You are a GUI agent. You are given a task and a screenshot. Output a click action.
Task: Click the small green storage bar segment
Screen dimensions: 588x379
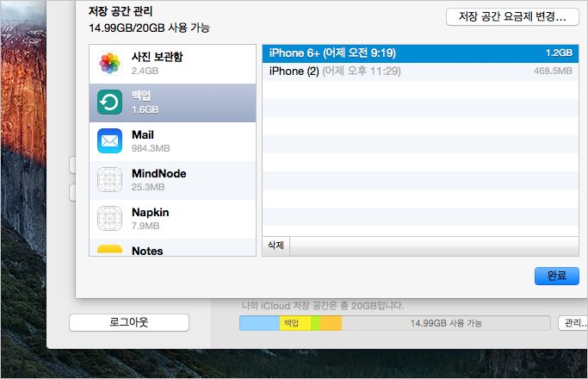click(315, 323)
